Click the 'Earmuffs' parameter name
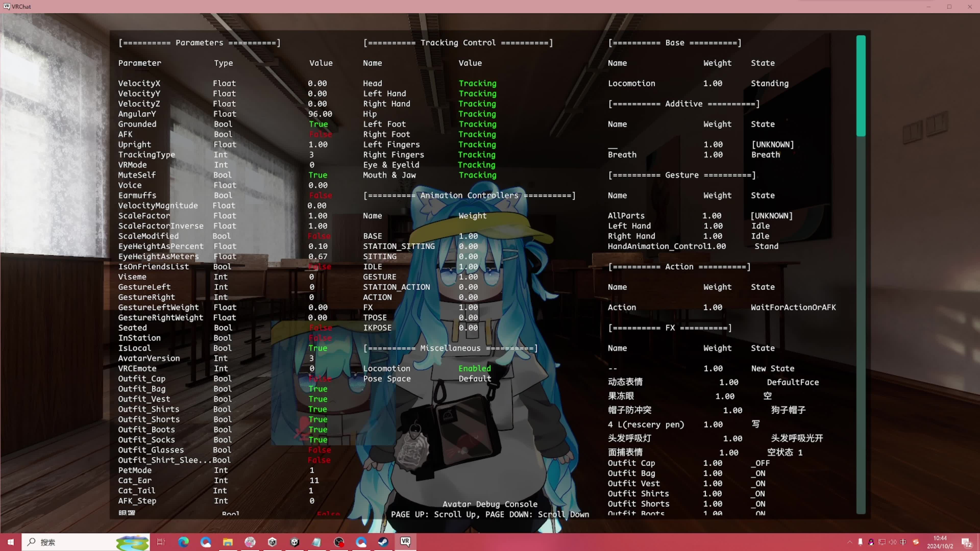The height and width of the screenshot is (551, 980). [137, 195]
